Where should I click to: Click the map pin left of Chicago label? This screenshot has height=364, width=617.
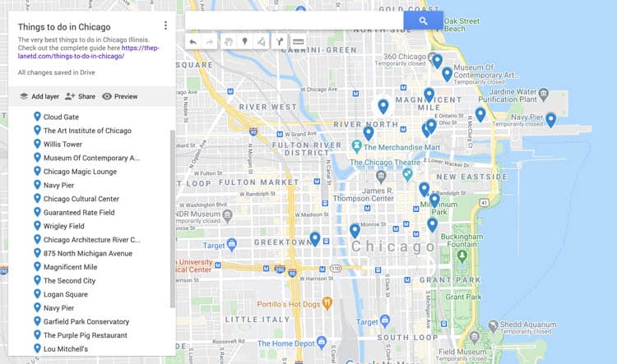click(x=355, y=231)
